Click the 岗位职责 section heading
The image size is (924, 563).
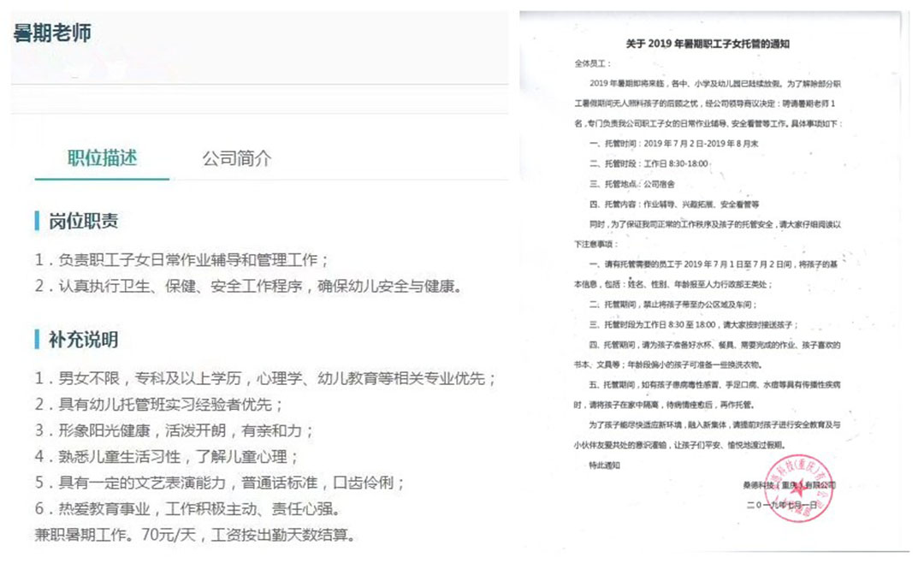pyautogui.click(x=83, y=222)
